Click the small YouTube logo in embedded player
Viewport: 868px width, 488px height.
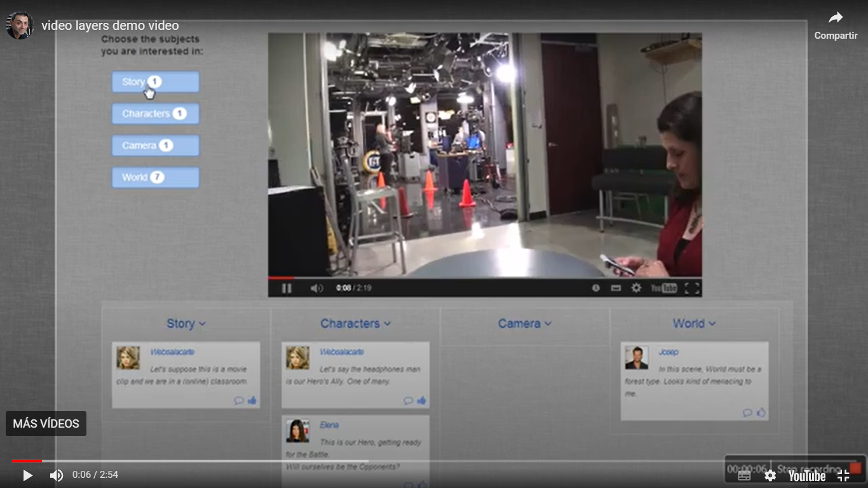pos(663,288)
